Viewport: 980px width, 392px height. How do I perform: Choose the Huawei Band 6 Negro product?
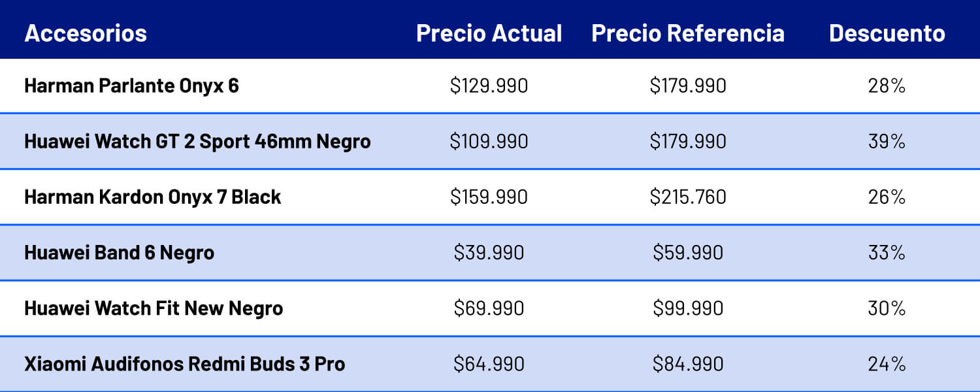pos(119,252)
